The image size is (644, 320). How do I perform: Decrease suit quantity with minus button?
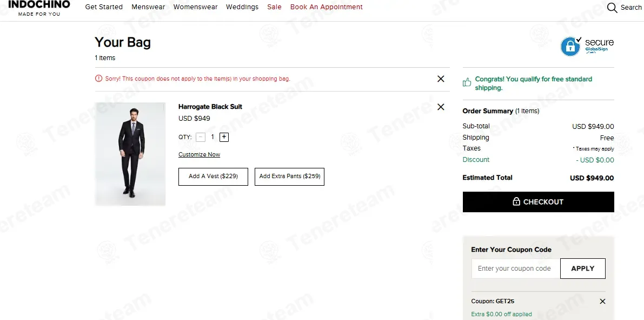201,138
